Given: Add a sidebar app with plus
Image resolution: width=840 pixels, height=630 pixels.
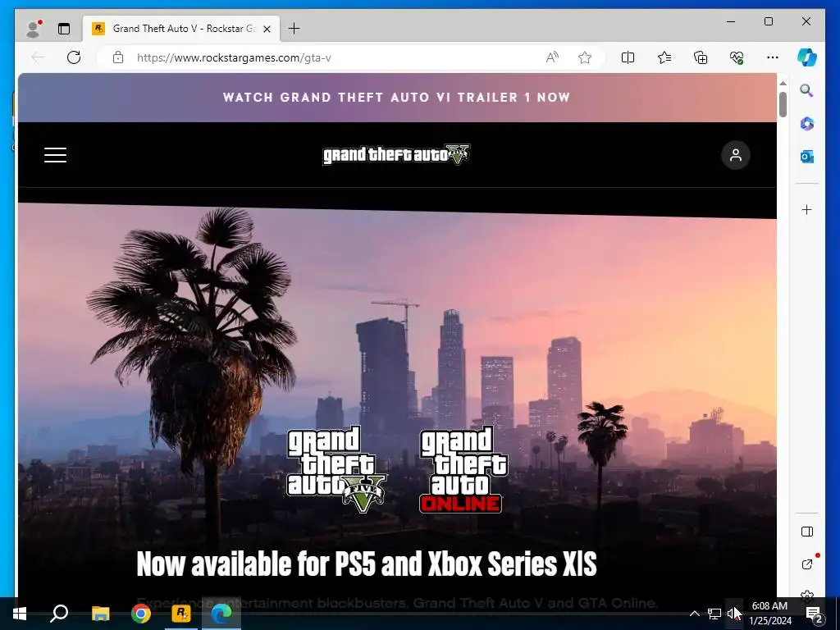Looking at the screenshot, I should coord(807,209).
